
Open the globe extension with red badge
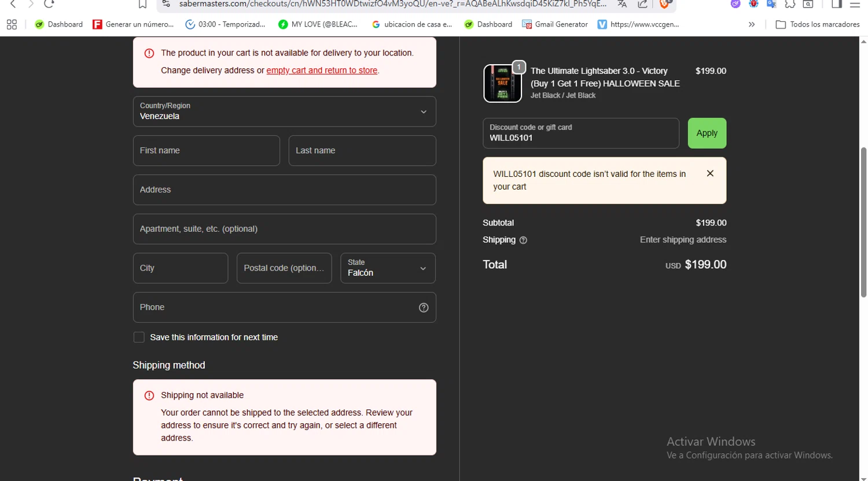(753, 4)
